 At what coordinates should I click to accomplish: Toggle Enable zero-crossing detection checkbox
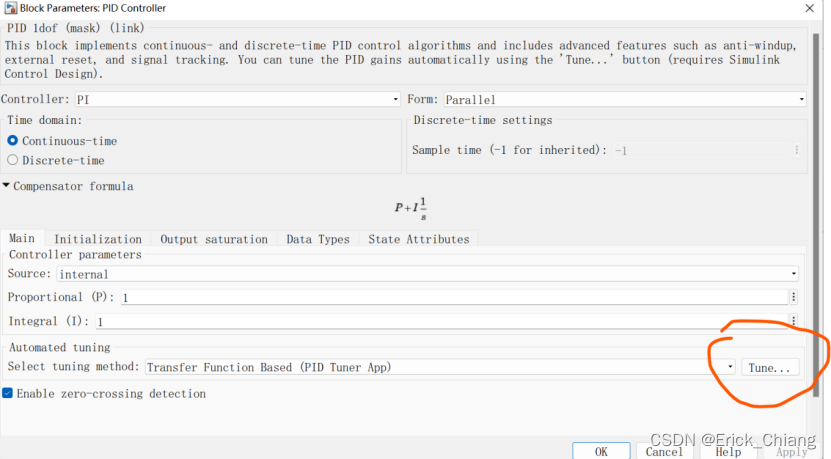click(7, 393)
